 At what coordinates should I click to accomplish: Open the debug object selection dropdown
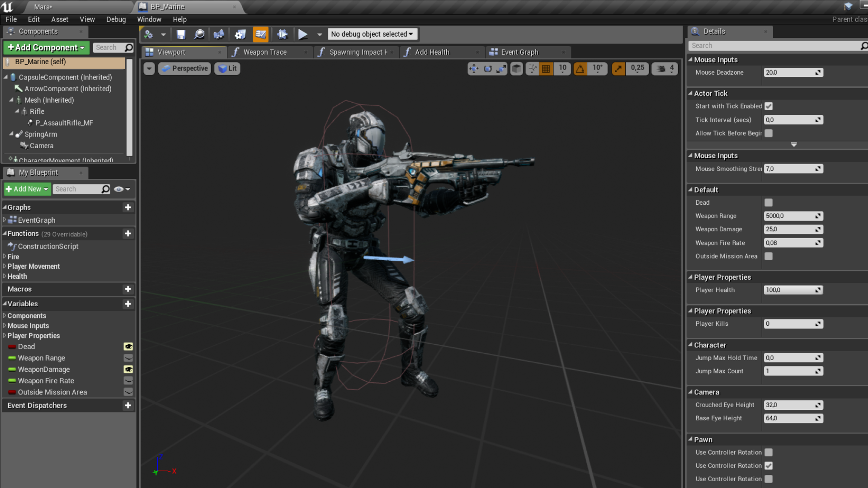coord(372,34)
